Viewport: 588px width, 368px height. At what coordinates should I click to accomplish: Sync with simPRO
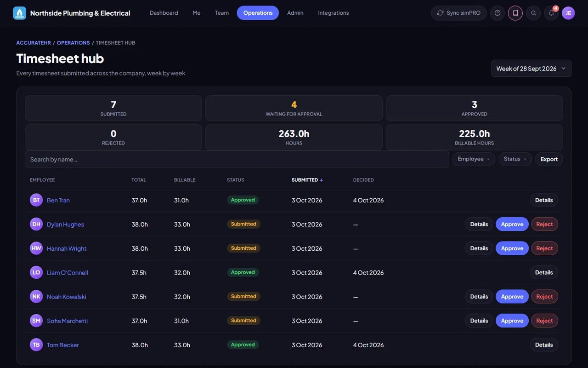(x=459, y=13)
